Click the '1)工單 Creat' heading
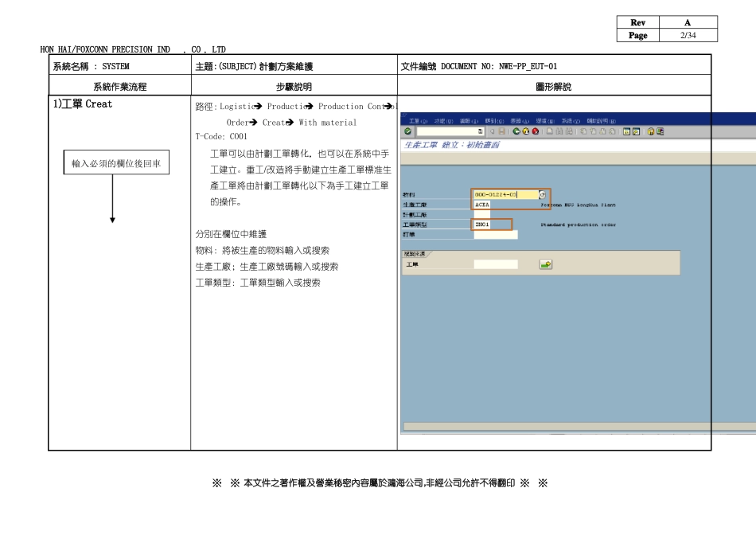756x535 pixels. pos(83,103)
